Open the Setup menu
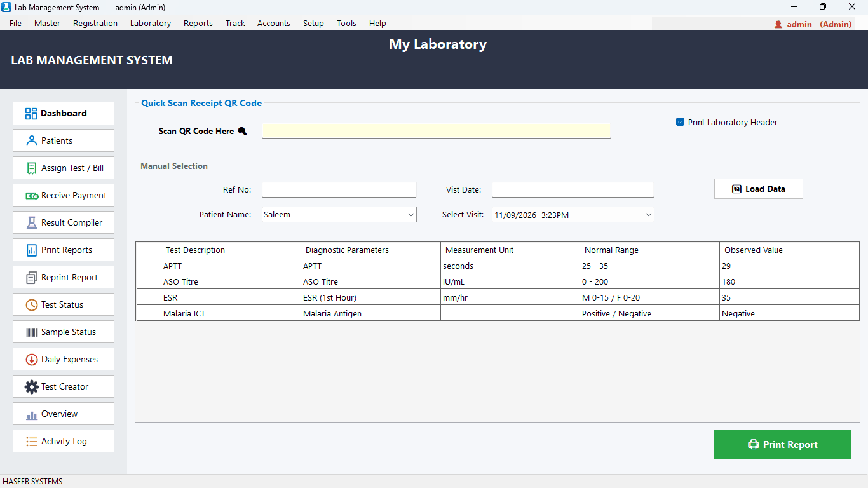The height and width of the screenshot is (488, 868). pos(313,24)
